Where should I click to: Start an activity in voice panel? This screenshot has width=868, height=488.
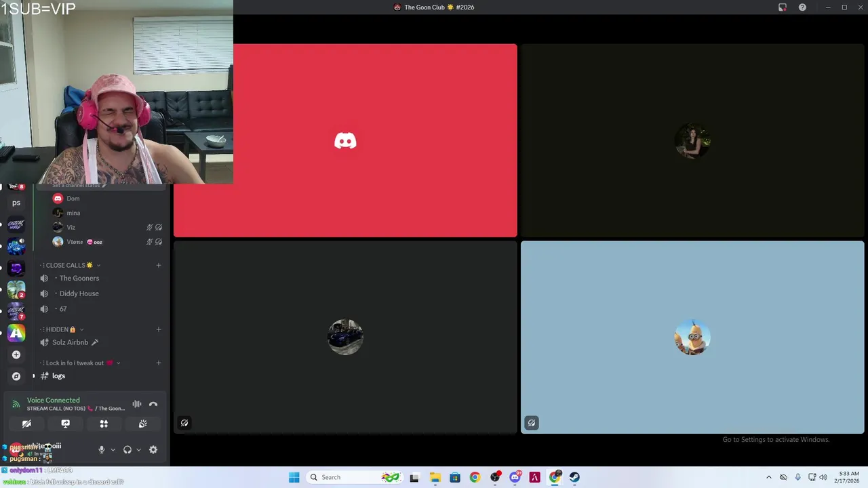coord(104,424)
